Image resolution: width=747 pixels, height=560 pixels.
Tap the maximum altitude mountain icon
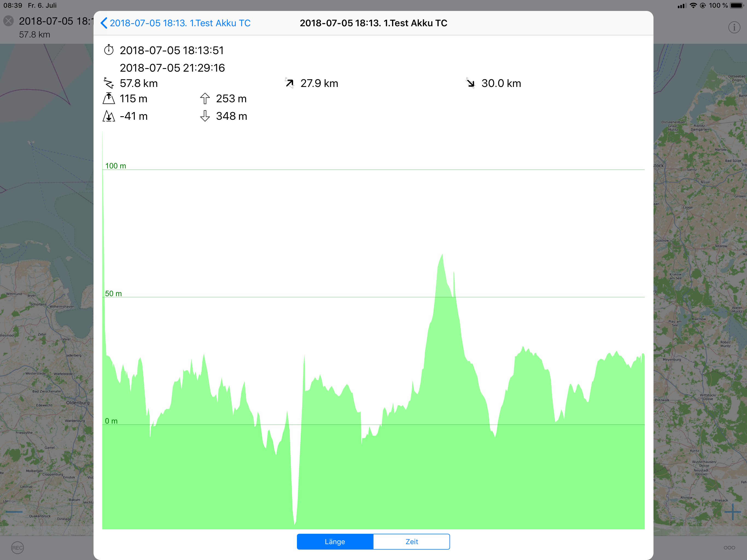[x=109, y=99]
